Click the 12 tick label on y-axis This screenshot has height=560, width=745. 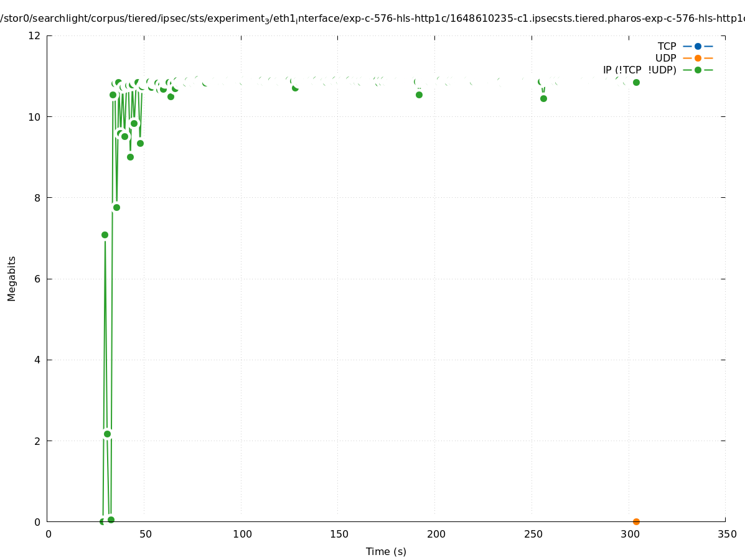coord(35,35)
